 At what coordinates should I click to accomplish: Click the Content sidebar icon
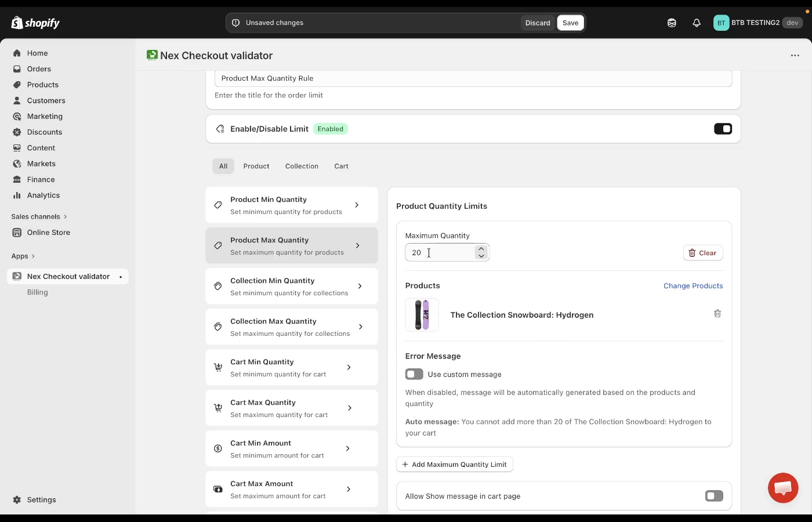pos(17,148)
